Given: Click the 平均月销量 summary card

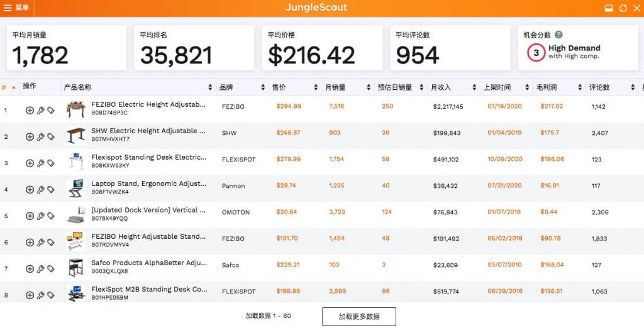Looking at the screenshot, I should click(x=67, y=48).
